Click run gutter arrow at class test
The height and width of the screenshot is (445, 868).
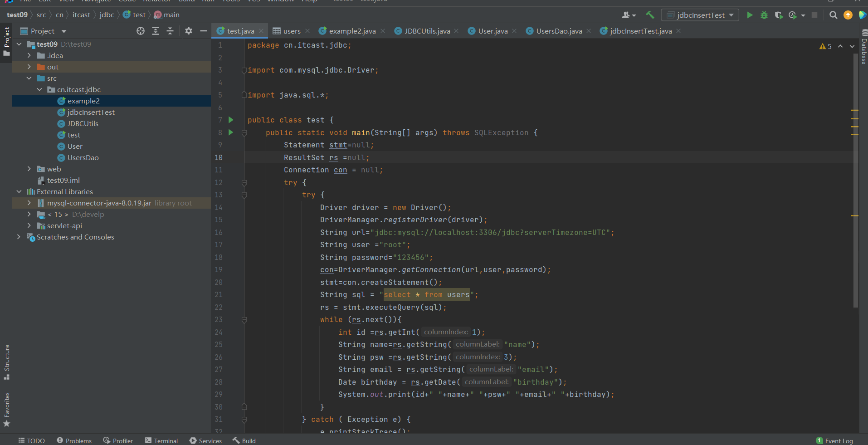(231, 120)
